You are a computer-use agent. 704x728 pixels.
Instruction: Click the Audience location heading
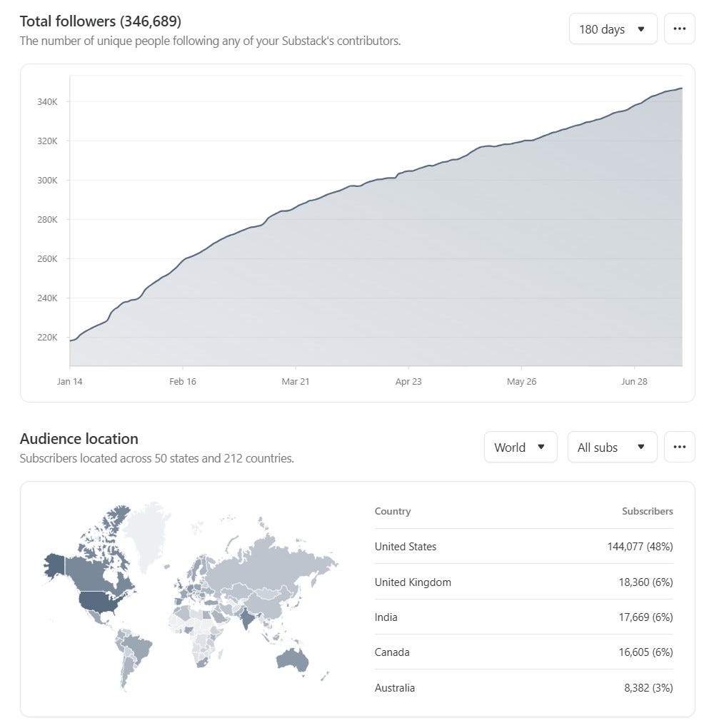pyautogui.click(x=79, y=439)
